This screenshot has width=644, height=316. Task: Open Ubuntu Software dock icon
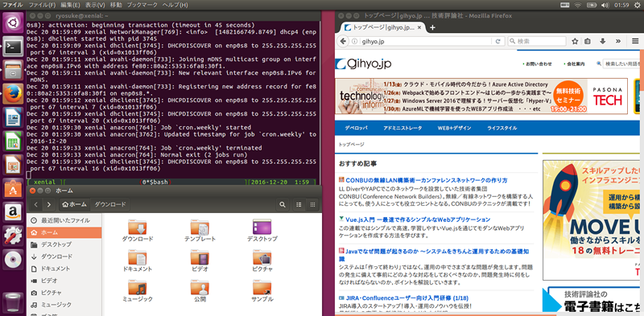click(x=13, y=188)
